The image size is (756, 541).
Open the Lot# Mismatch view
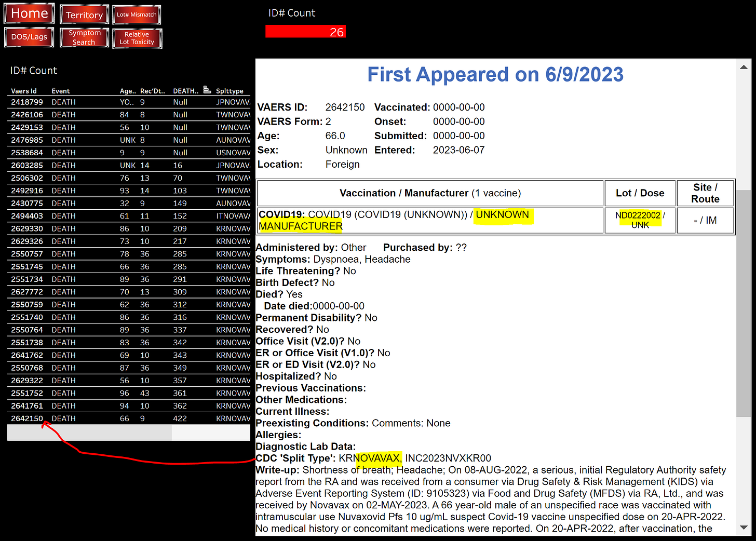[137, 15]
